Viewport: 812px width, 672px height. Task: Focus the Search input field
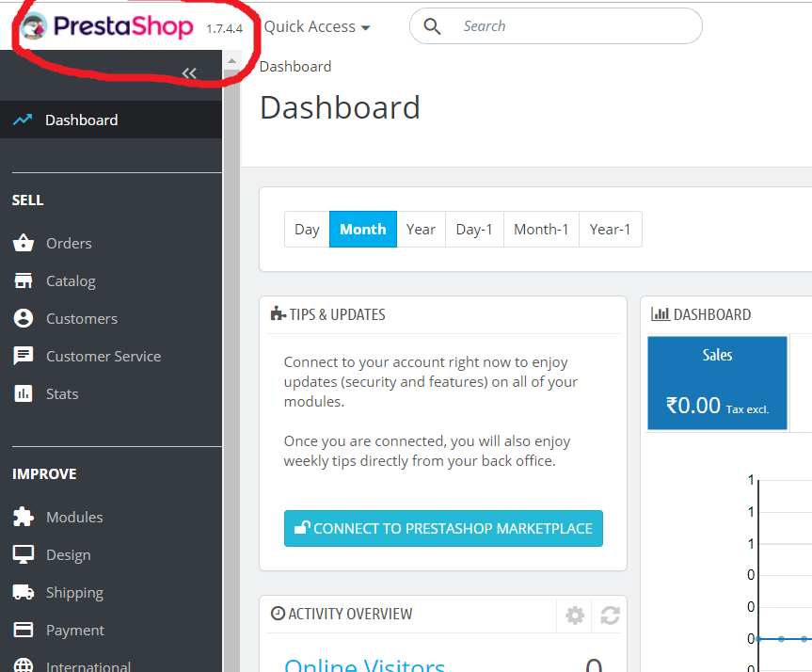pos(556,26)
